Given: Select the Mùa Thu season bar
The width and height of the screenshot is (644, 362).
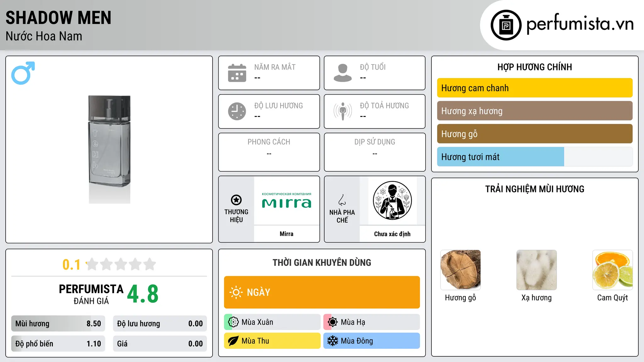Looking at the screenshot, I should pos(272,341).
